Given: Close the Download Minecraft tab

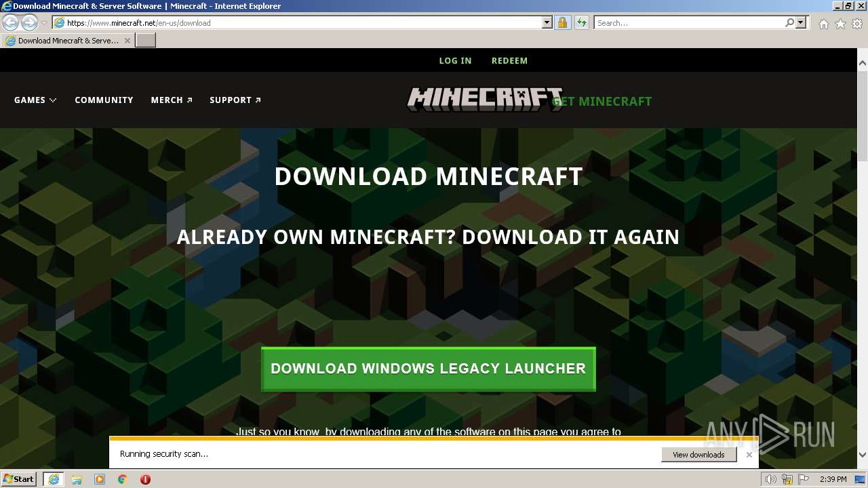Looking at the screenshot, I should pyautogui.click(x=127, y=41).
